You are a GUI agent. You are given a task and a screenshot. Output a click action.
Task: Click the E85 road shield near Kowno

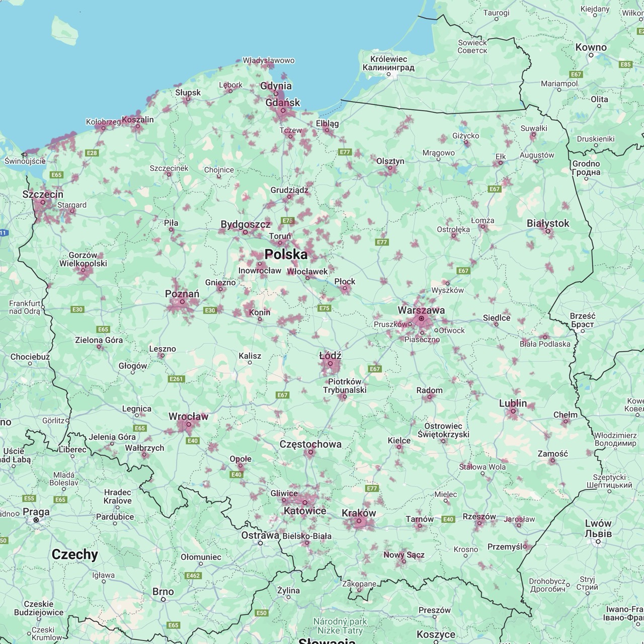[x=625, y=64]
